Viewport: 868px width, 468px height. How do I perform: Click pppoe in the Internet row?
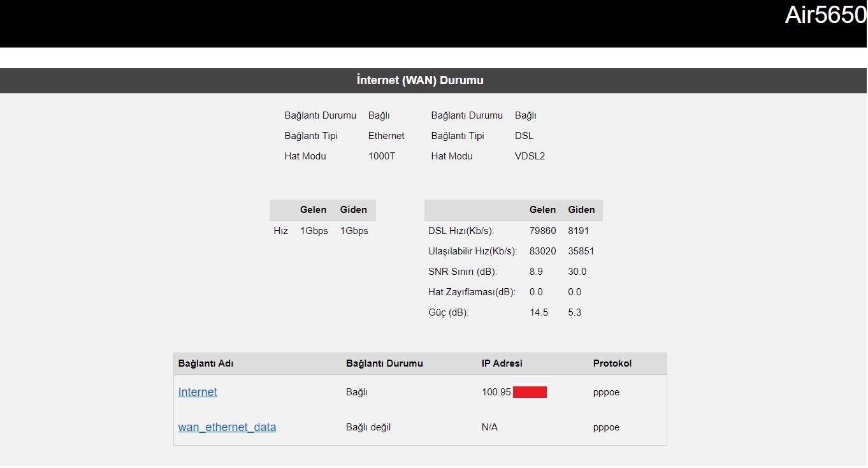[606, 392]
